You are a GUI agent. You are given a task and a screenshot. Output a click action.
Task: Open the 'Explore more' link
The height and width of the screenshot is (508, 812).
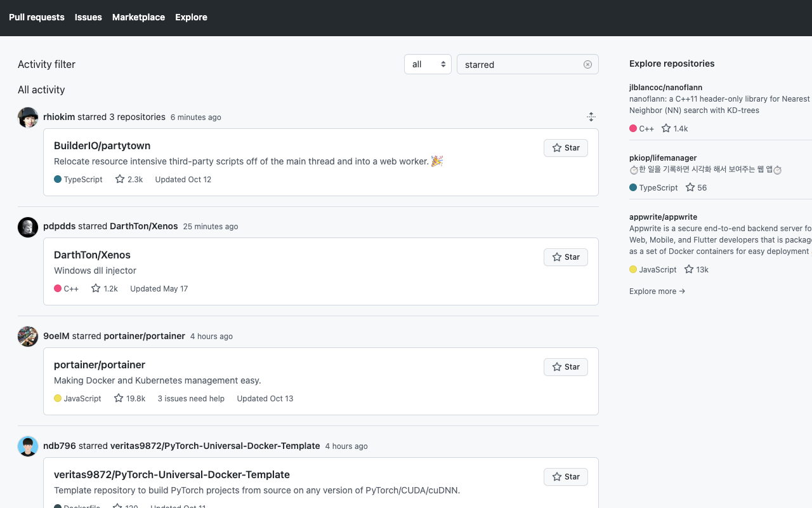[x=657, y=291]
